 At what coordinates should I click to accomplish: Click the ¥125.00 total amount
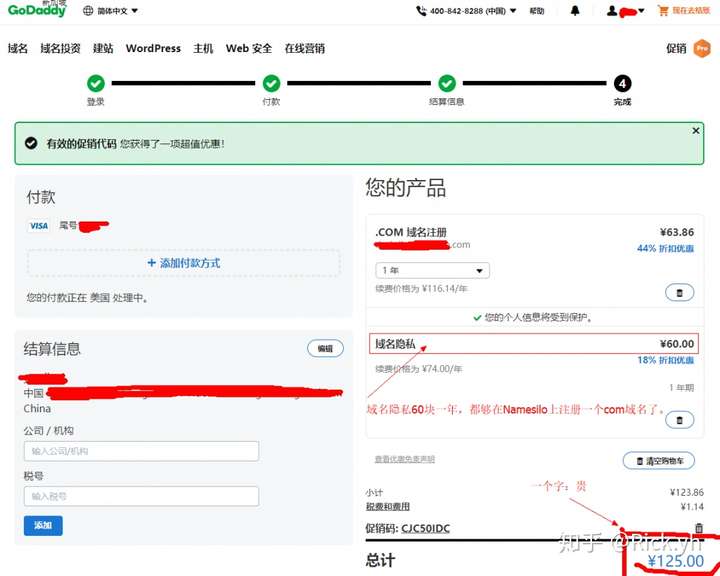point(675,561)
